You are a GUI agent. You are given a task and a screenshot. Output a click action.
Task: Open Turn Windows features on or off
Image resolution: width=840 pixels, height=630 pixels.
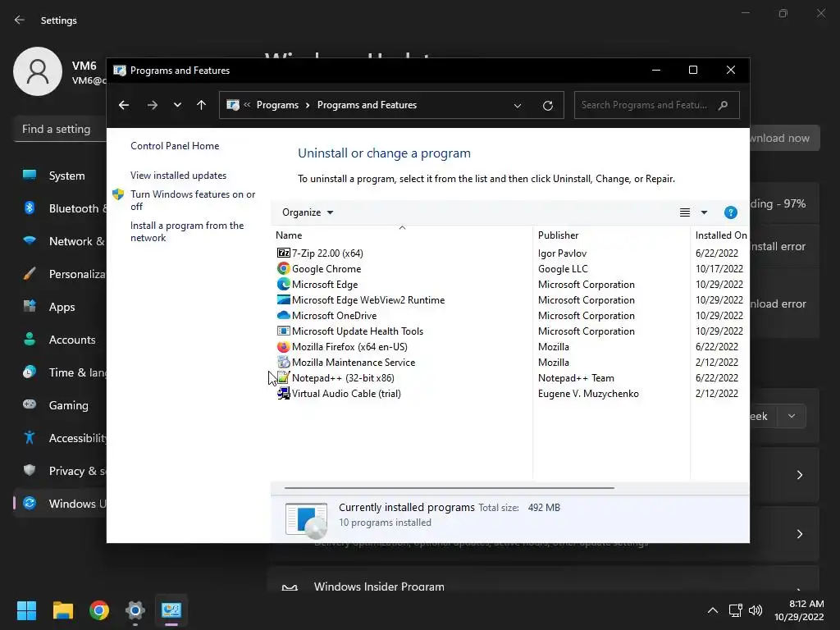[193, 200]
